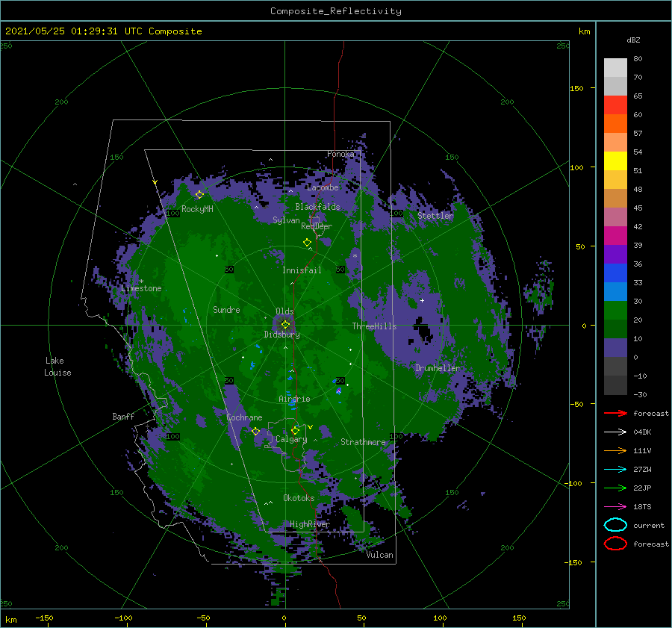Click the orange 111V arrow legend icon
This screenshot has width=672, height=628.
(x=615, y=450)
